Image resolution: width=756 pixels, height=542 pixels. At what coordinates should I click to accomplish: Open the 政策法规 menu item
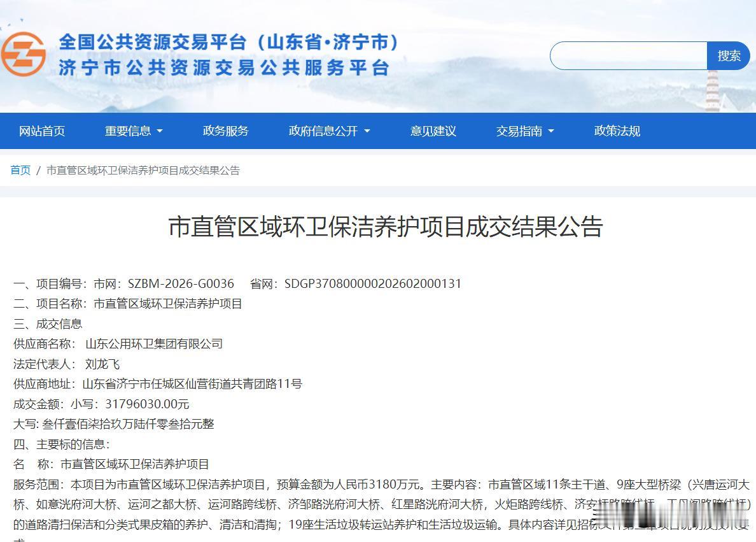pyautogui.click(x=617, y=131)
